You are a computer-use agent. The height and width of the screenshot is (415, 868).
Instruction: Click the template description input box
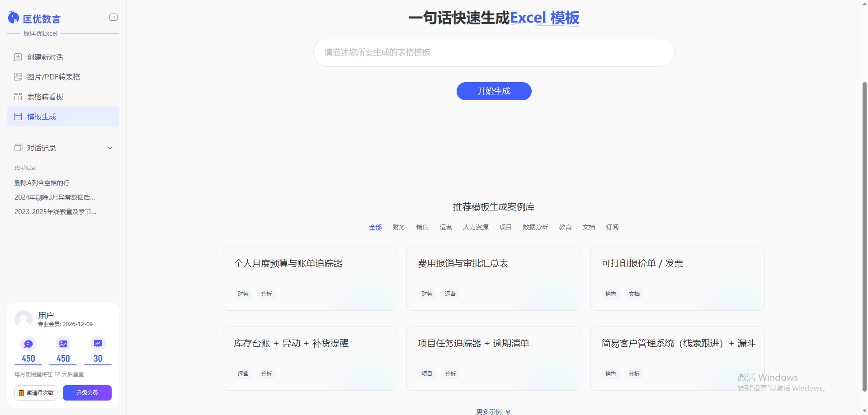coord(494,52)
